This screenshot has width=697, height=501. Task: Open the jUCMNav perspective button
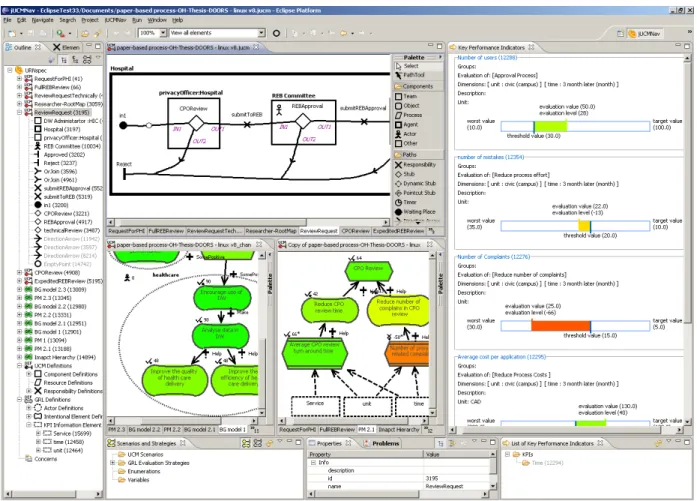coord(644,33)
